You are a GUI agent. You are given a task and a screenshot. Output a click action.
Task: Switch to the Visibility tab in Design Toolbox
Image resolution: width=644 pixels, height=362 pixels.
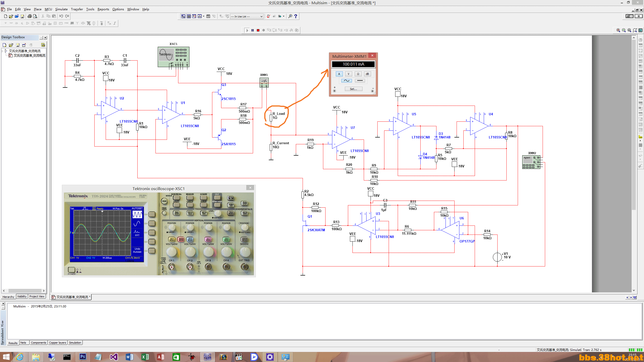[x=22, y=296]
